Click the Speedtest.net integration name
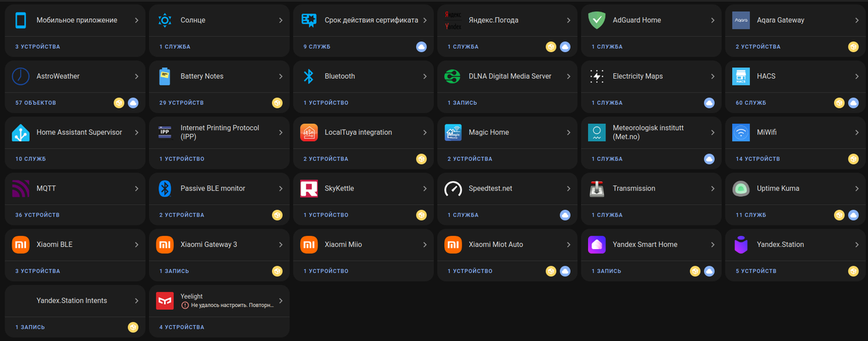This screenshot has height=341, width=868. (490, 188)
